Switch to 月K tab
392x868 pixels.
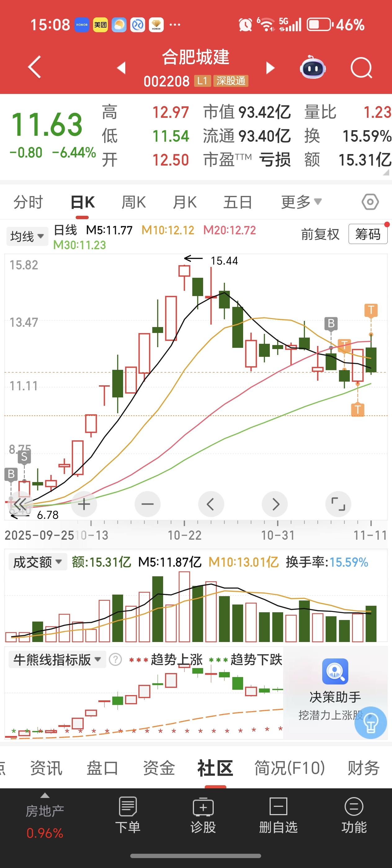pos(185,202)
